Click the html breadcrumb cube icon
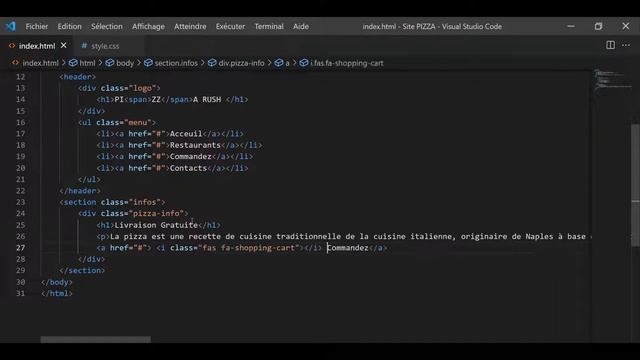The height and width of the screenshot is (360, 640). 73,63
